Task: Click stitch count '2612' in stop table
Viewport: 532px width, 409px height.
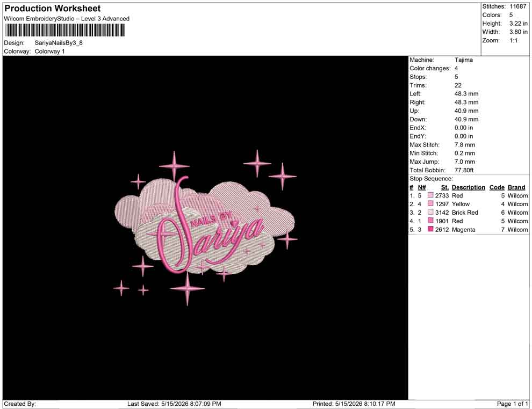Action: (x=442, y=229)
